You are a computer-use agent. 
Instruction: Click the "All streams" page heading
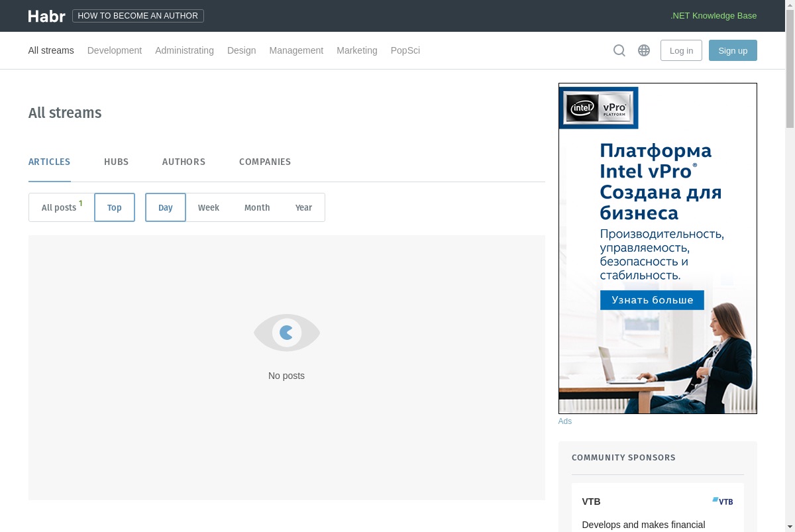click(65, 113)
